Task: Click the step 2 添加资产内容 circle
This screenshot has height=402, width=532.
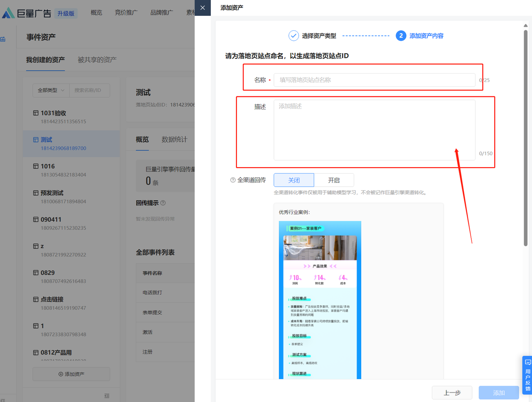Action: point(401,36)
